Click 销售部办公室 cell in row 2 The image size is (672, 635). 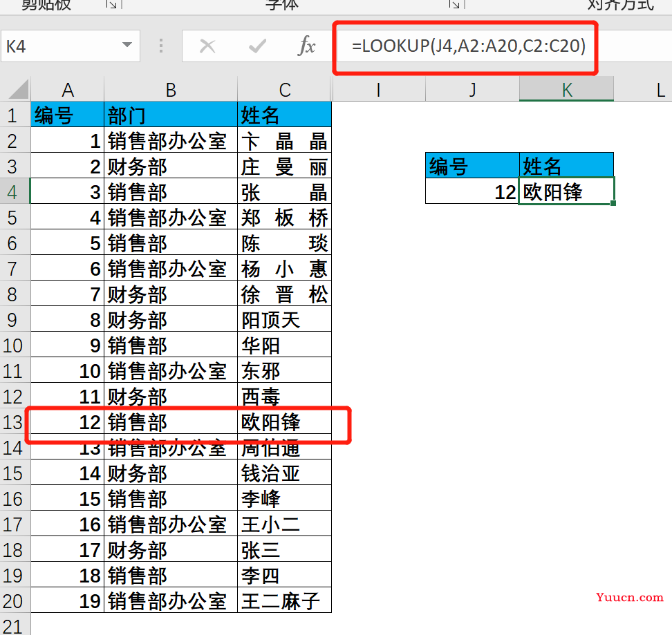(171, 140)
